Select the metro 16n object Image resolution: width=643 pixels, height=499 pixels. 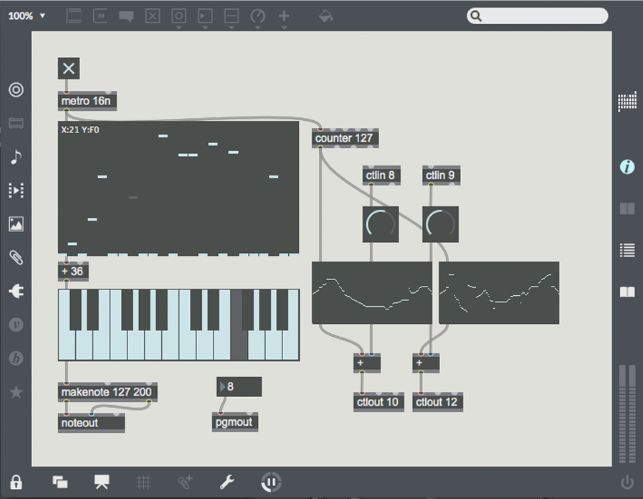point(87,101)
